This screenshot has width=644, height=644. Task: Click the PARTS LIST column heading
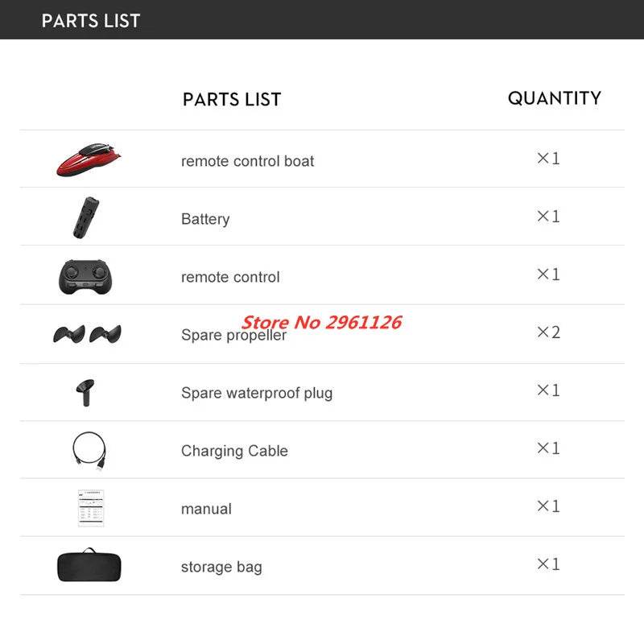[232, 100]
